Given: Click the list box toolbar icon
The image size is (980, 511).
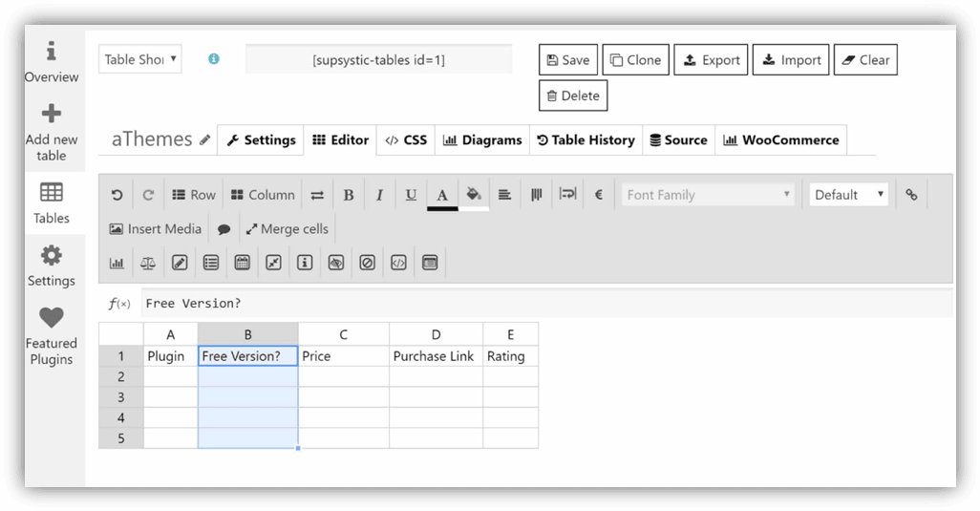Looking at the screenshot, I should coord(211,263).
